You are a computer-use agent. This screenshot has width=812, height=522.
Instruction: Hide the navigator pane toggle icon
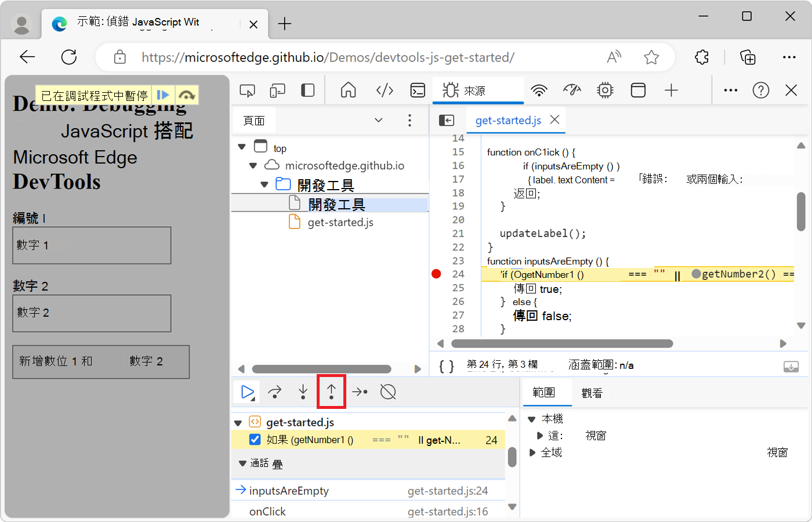click(447, 120)
